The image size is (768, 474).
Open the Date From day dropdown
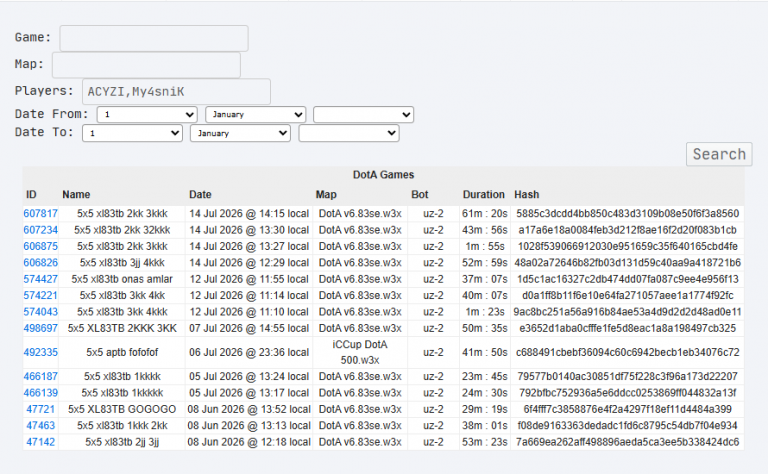click(147, 115)
